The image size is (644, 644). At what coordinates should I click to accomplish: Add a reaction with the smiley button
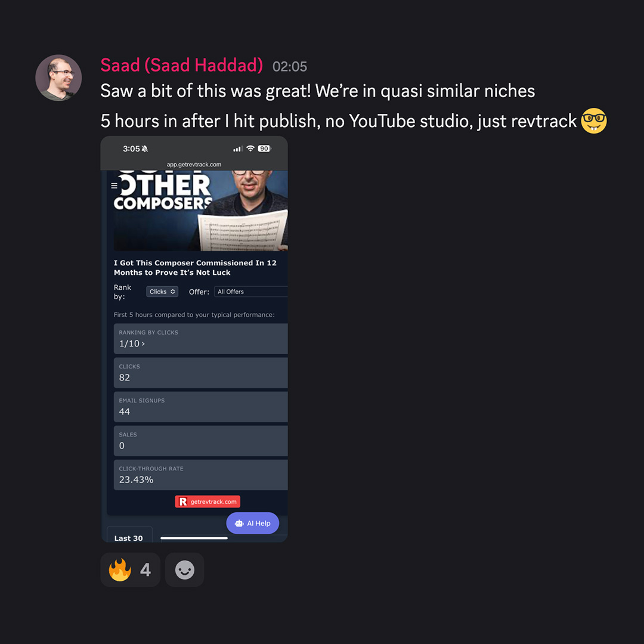[184, 569]
